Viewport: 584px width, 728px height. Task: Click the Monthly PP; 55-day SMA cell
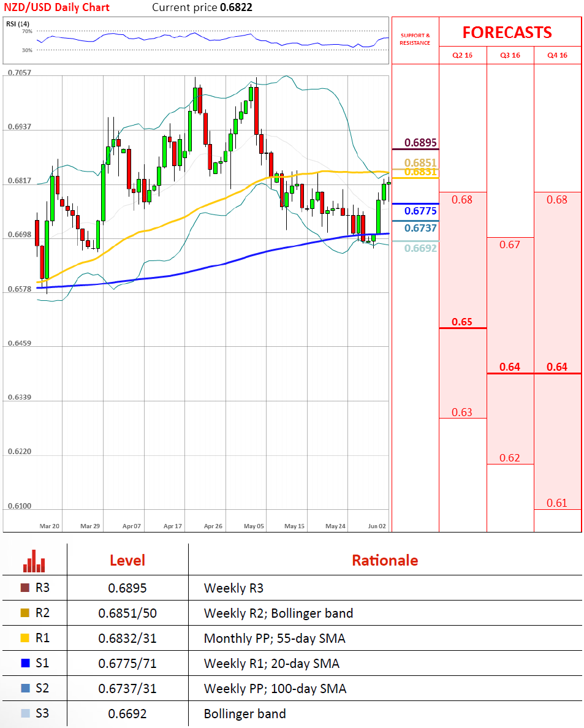tap(275, 639)
